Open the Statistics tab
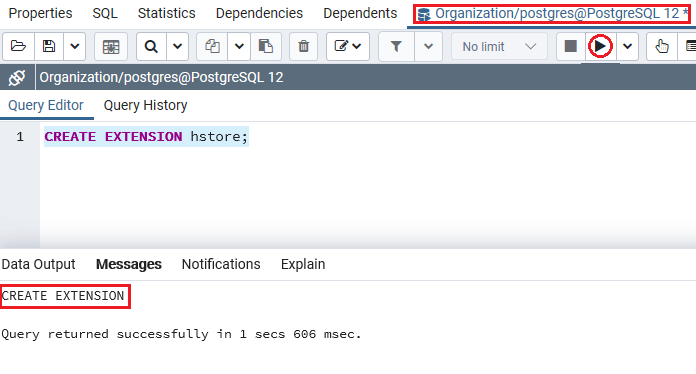The height and width of the screenshot is (374, 696). (x=166, y=13)
